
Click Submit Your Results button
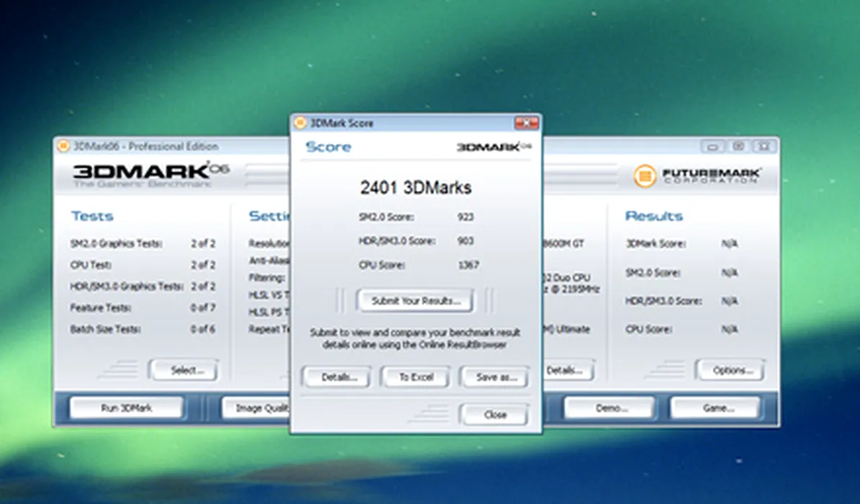415,300
